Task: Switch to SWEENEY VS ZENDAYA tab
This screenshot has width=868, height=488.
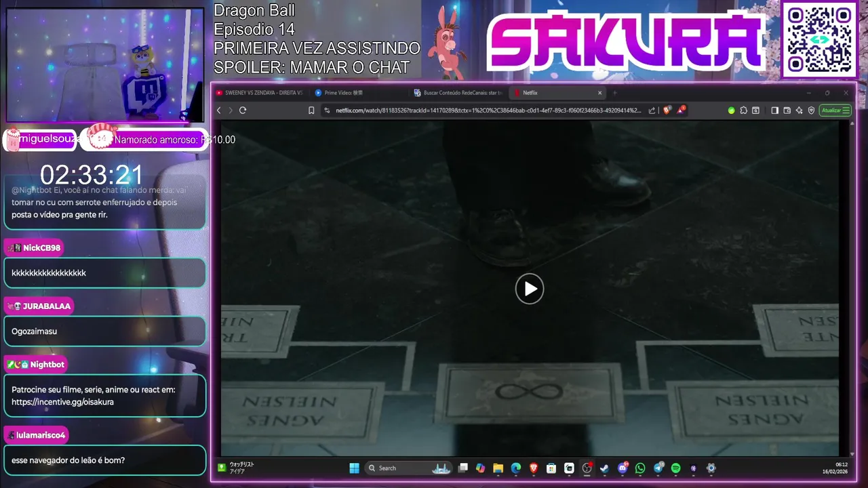Action: coord(260,93)
